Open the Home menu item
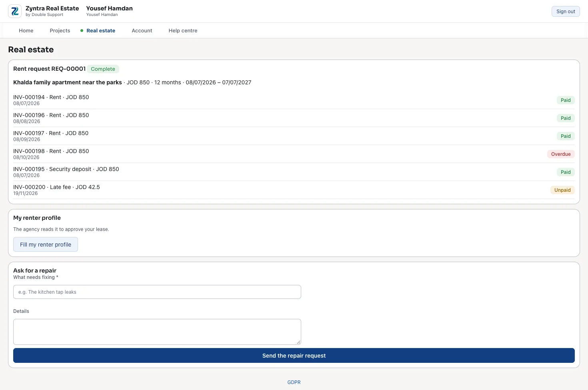The image size is (588, 390). coord(26,31)
